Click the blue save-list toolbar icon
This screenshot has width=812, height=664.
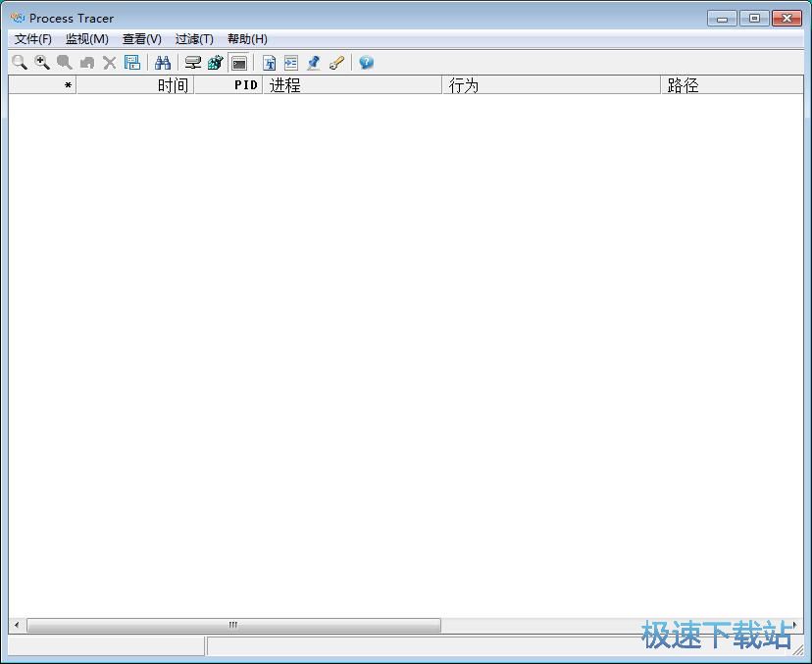click(132, 63)
